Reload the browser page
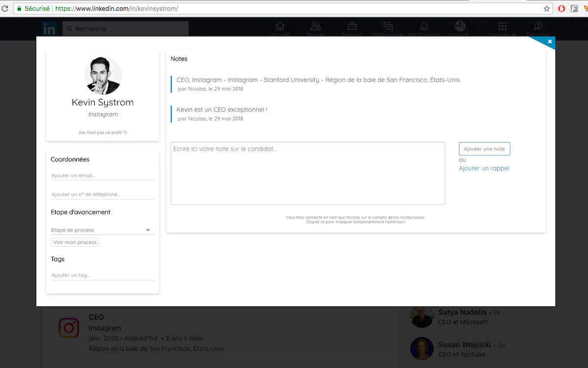The height and width of the screenshot is (368, 588). point(5,9)
